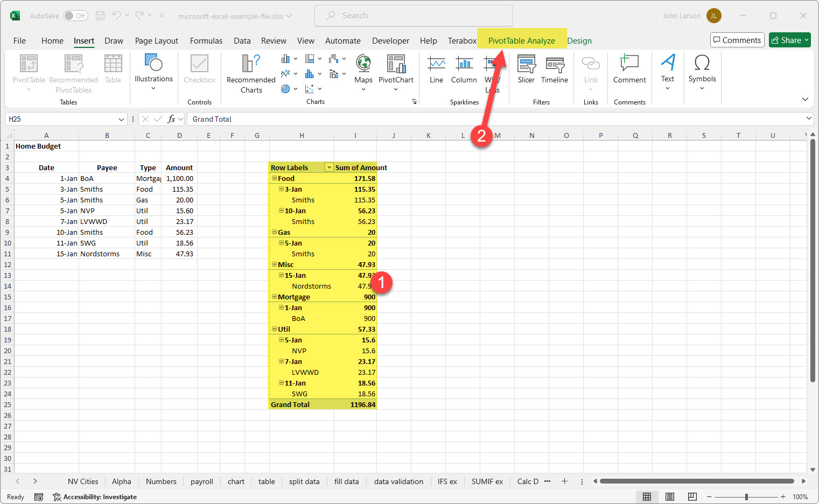Open the payroll sheet tab
Screen dimensions: 819x504
pyautogui.click(x=202, y=481)
